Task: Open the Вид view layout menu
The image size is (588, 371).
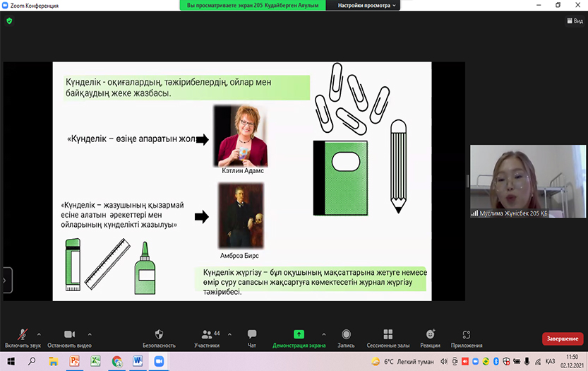Action: pyautogui.click(x=574, y=21)
